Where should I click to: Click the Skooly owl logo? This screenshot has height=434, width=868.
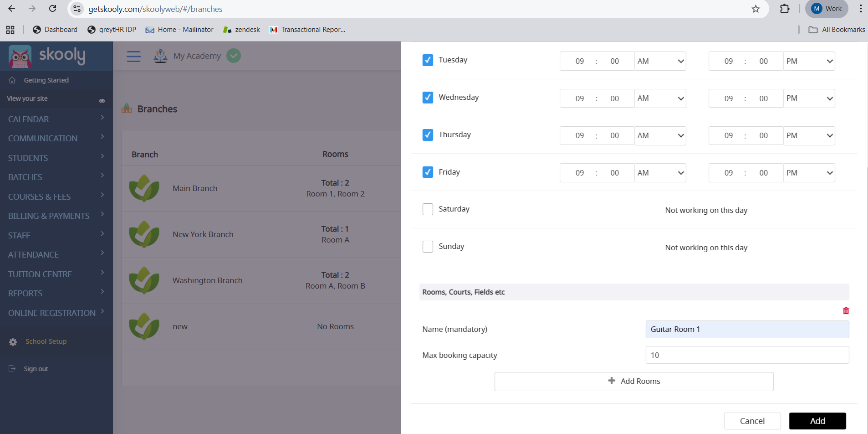click(20, 57)
